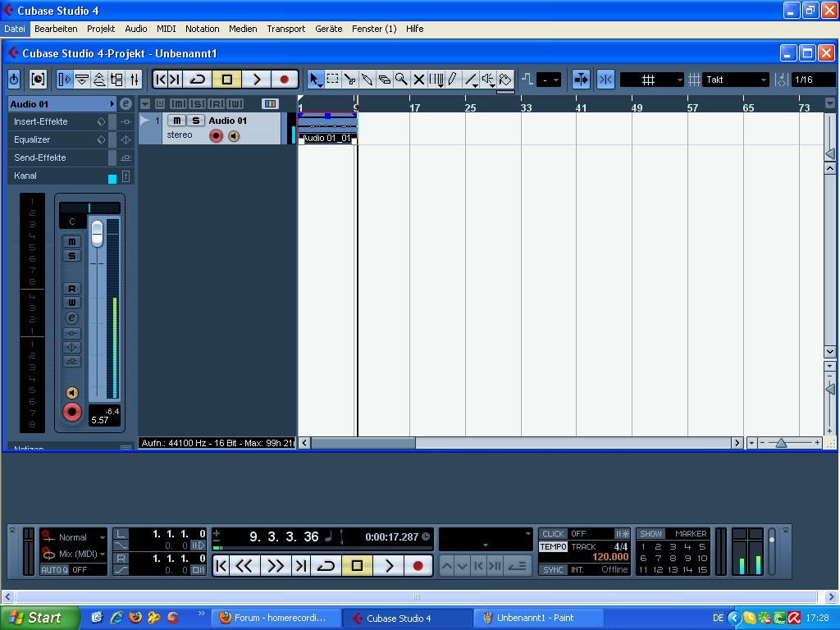This screenshot has width=840, height=630.
Task: Click horizontal zoom slider handle
Action: [781, 443]
